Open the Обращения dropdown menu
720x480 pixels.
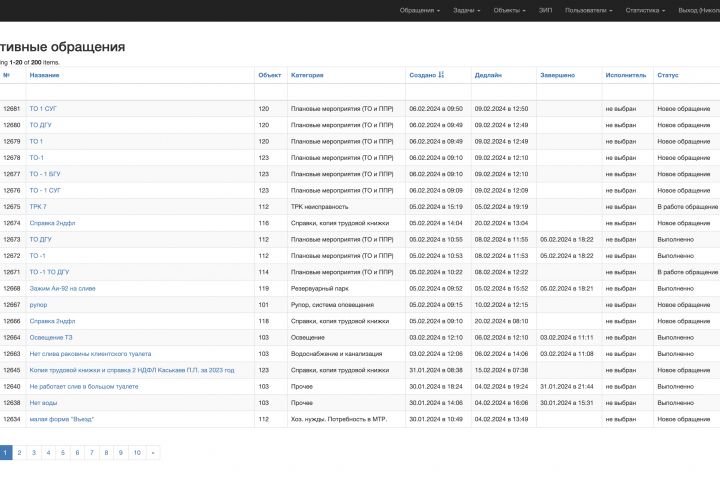[420, 10]
